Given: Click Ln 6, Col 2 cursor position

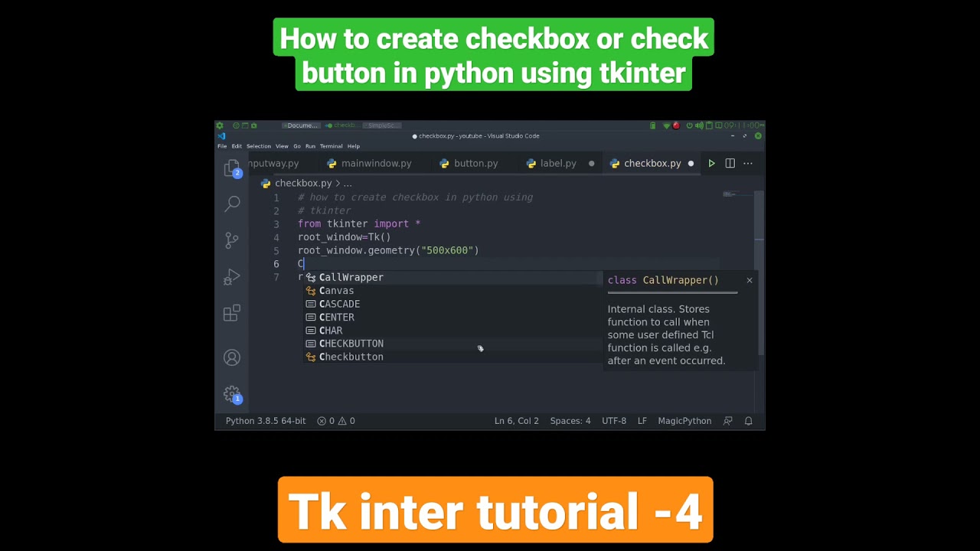Looking at the screenshot, I should tap(517, 421).
